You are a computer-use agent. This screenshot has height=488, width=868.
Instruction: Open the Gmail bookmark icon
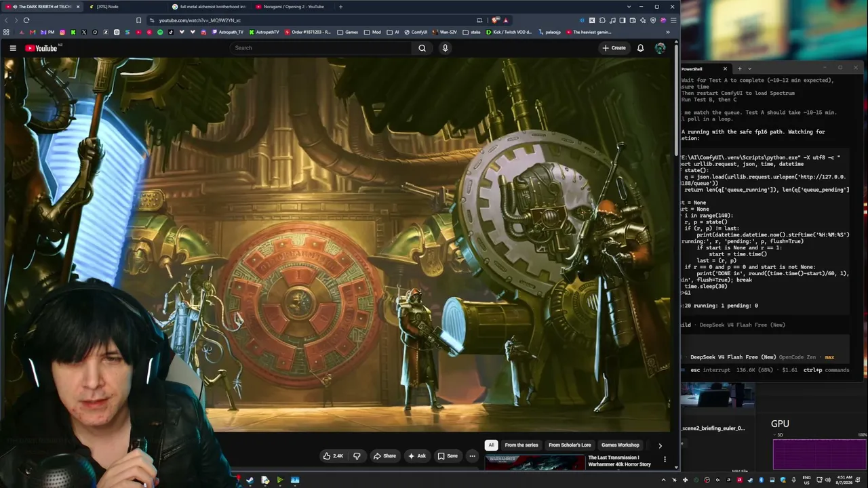(x=32, y=32)
